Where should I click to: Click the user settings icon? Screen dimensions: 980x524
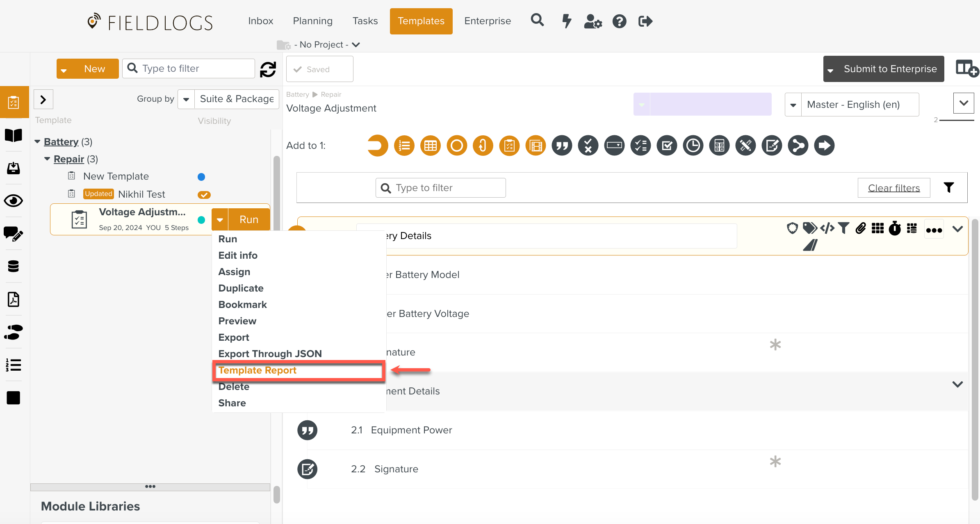pyautogui.click(x=593, y=21)
